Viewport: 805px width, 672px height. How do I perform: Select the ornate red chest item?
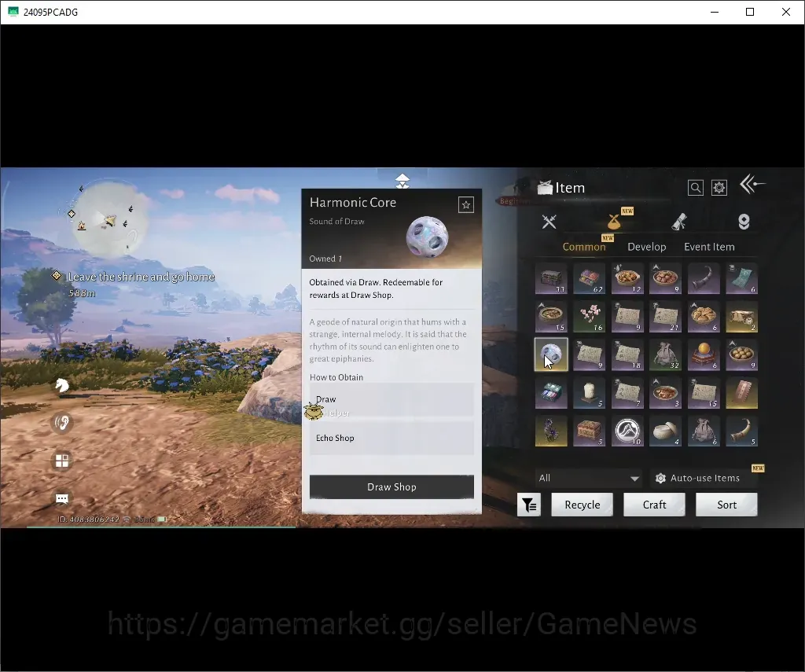(590, 431)
